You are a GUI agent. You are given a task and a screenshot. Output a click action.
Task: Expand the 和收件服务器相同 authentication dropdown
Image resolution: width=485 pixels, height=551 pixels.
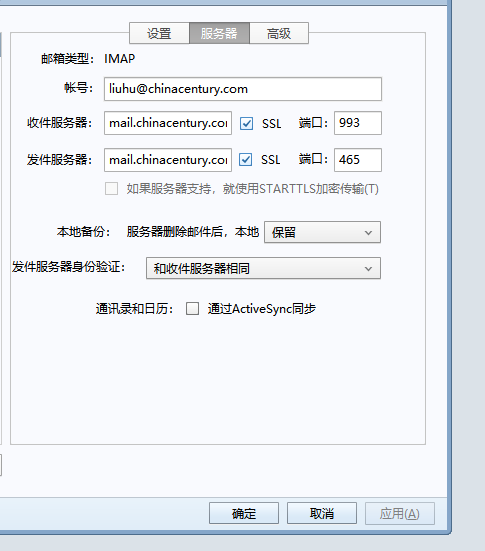[x=263, y=268]
